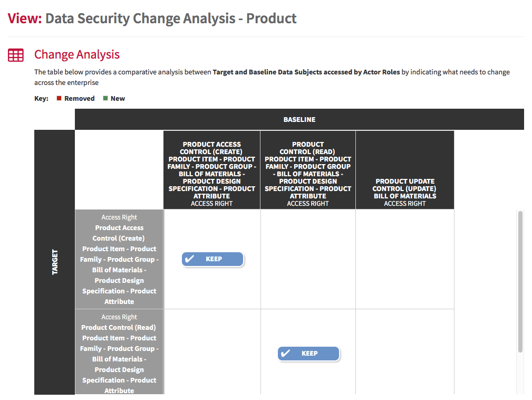532x400 pixels.
Task: Click the KEEP checkmark icon in Read row
Action: point(286,353)
